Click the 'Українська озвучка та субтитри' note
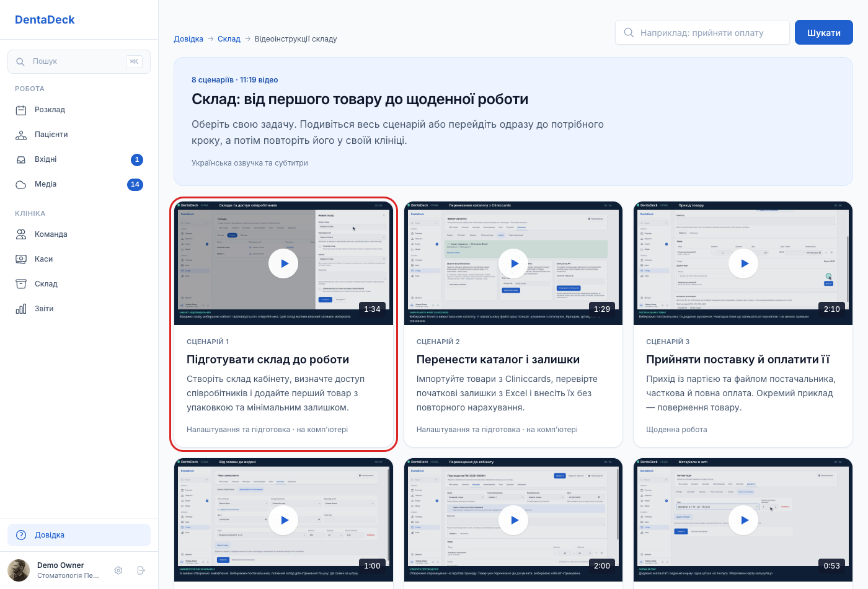Screen dimensions: 868x589 click(x=250, y=163)
